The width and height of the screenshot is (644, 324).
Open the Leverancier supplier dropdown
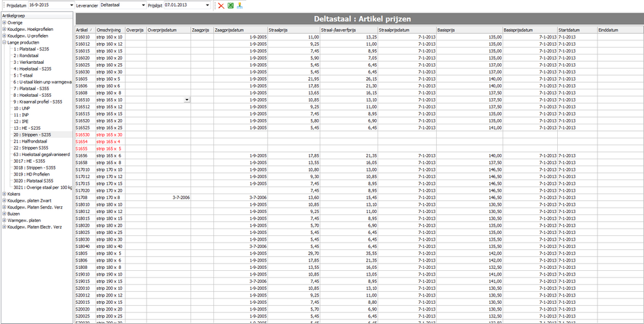coord(143,5)
